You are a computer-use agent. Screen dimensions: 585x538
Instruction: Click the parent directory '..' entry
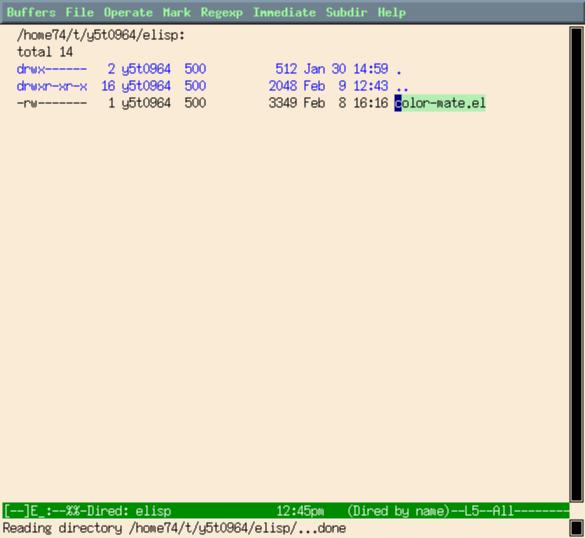pos(402,86)
